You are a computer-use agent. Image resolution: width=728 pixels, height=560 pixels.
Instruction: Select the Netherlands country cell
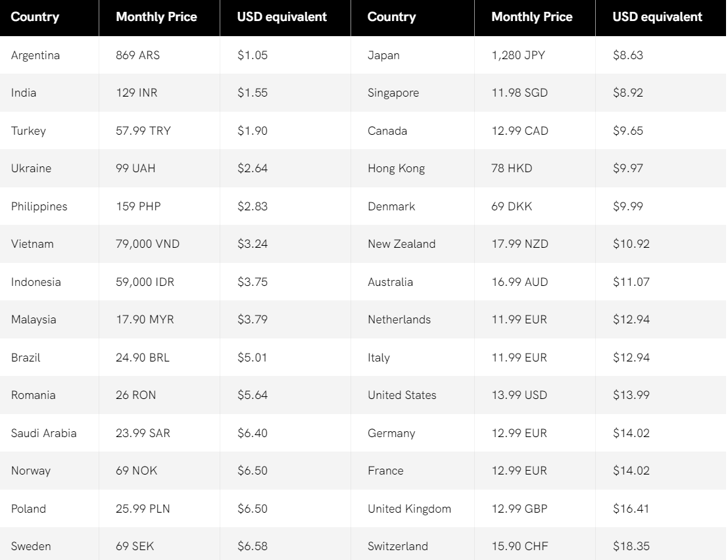pos(412,319)
